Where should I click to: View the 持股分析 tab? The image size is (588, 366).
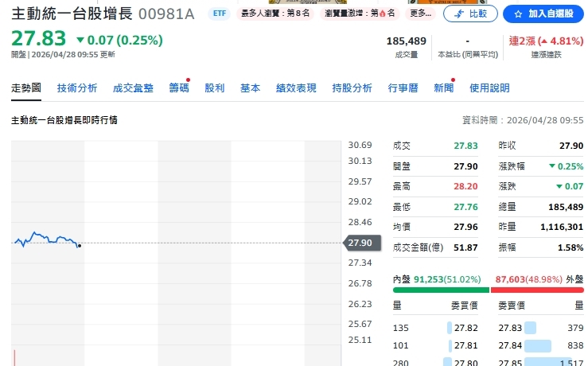[352, 88]
